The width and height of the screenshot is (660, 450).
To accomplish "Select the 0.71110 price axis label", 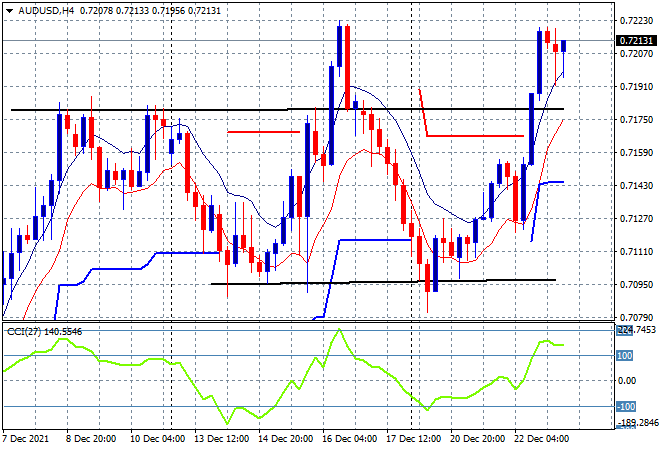I will 636,252.
